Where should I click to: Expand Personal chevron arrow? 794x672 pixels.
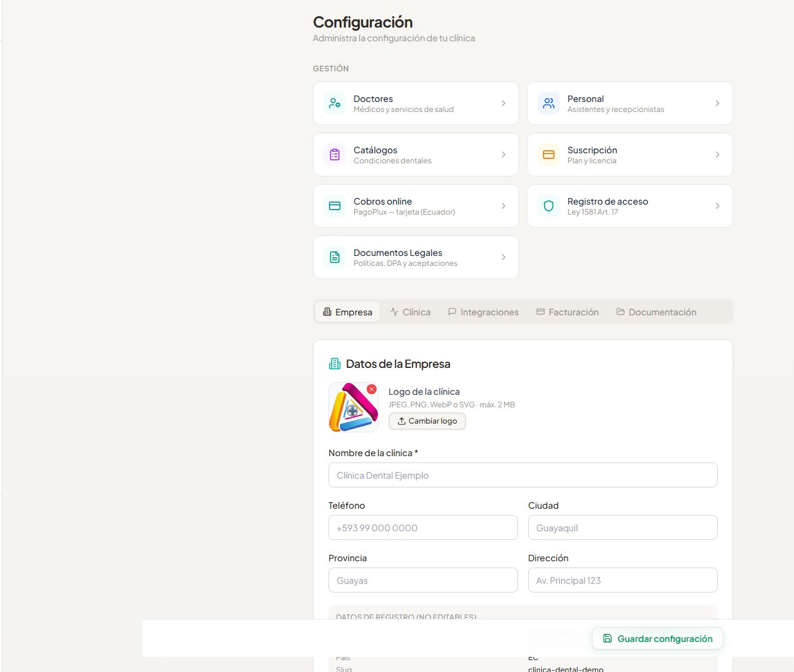[x=718, y=103]
